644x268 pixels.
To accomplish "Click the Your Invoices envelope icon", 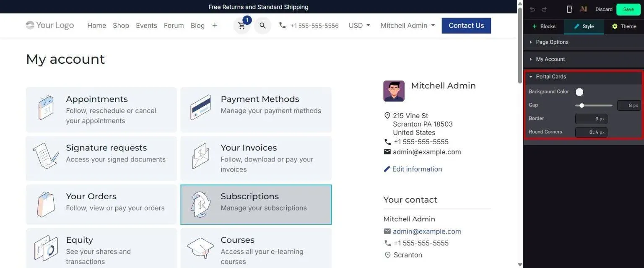I will pos(200,156).
